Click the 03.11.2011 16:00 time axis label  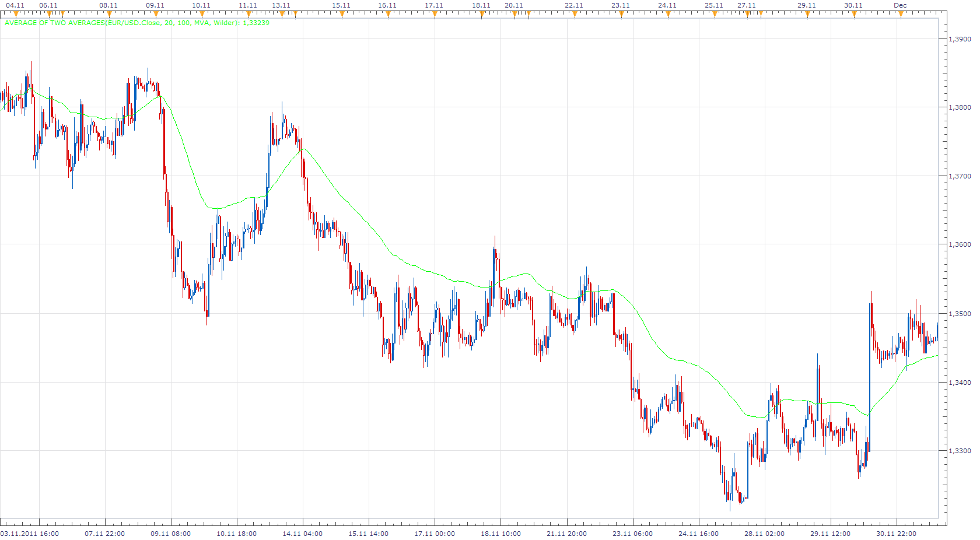click(x=30, y=534)
